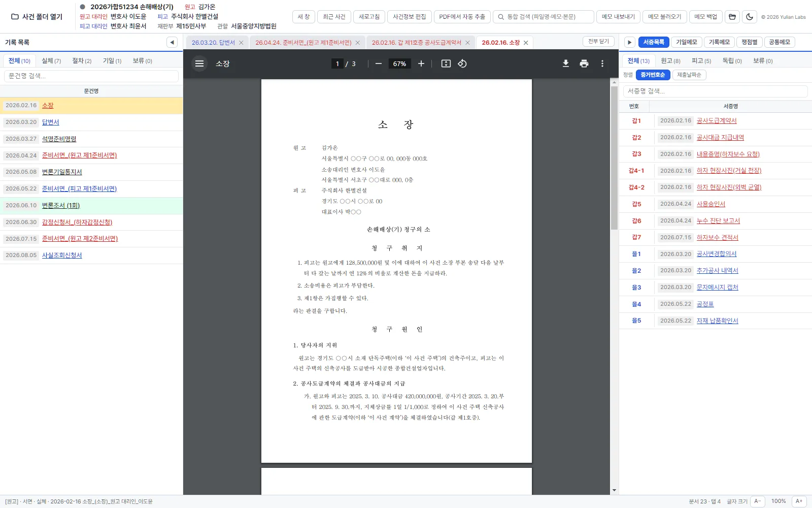Close the 준비서면_(원고 제1준비서면) tab
The image size is (812, 508).
(x=358, y=43)
